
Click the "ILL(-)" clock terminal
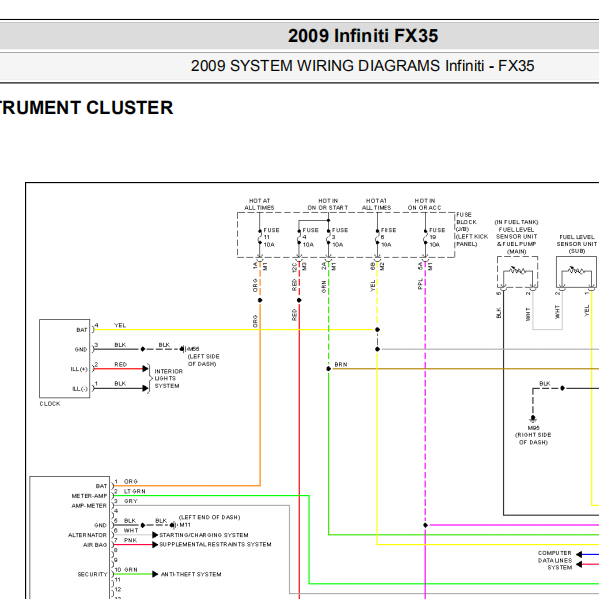[x=80, y=389]
